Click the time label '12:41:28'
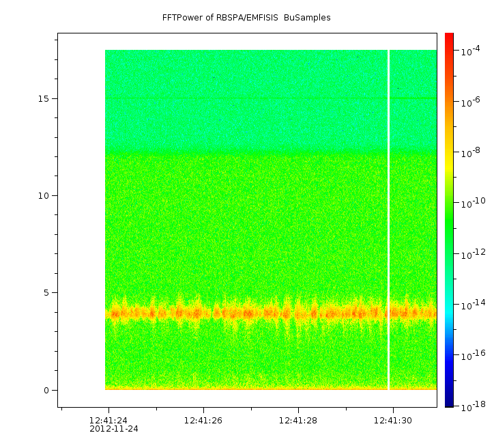 point(298,420)
